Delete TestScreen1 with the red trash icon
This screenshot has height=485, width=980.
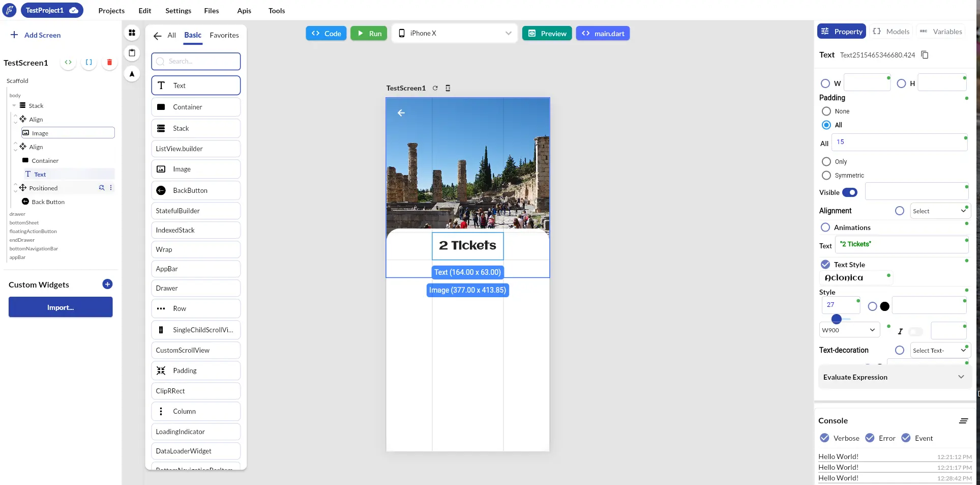click(x=109, y=62)
